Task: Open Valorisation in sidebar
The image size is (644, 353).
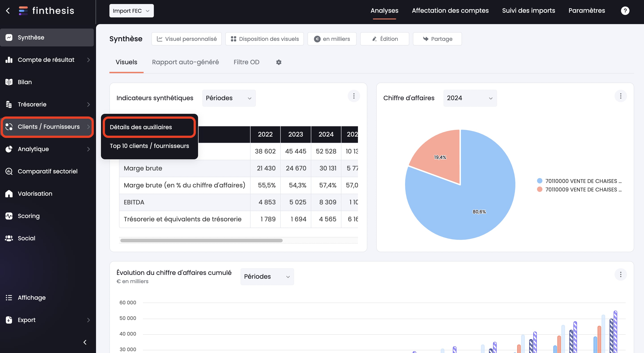Action: 47,194
